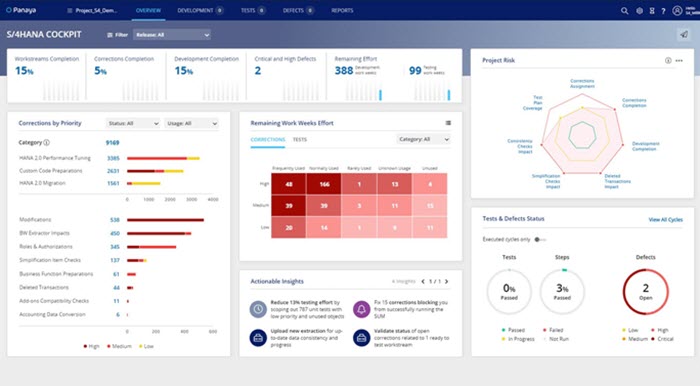The image size is (700, 386).
Task: Click heatmap cell 48 High Frequently Used
Action: [289, 184]
